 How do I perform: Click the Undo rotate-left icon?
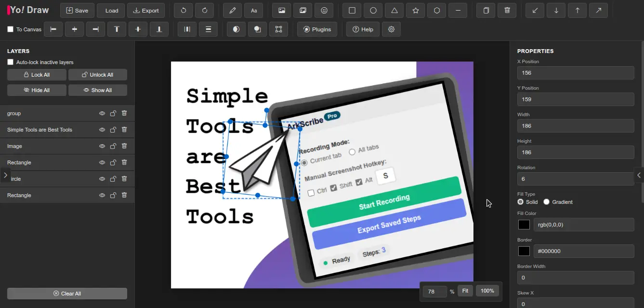coord(183,10)
